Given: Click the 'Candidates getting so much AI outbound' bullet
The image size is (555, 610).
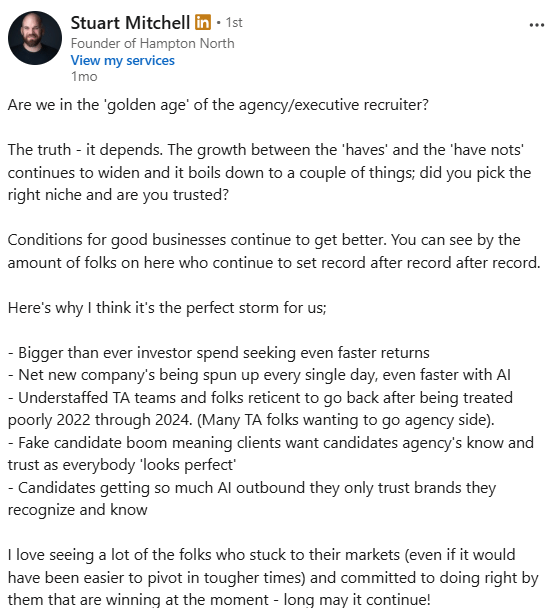Looking at the screenshot, I should pos(252,499).
